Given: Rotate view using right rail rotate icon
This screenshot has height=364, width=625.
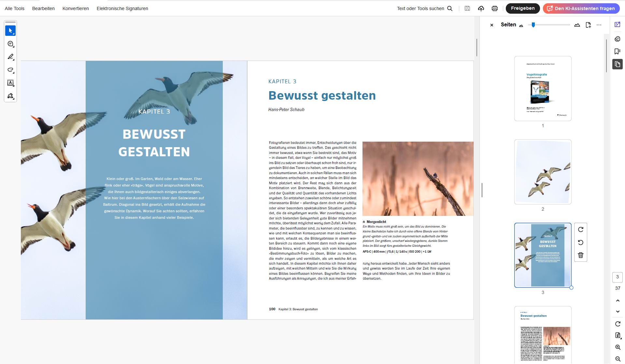Looking at the screenshot, I should pos(618,324).
